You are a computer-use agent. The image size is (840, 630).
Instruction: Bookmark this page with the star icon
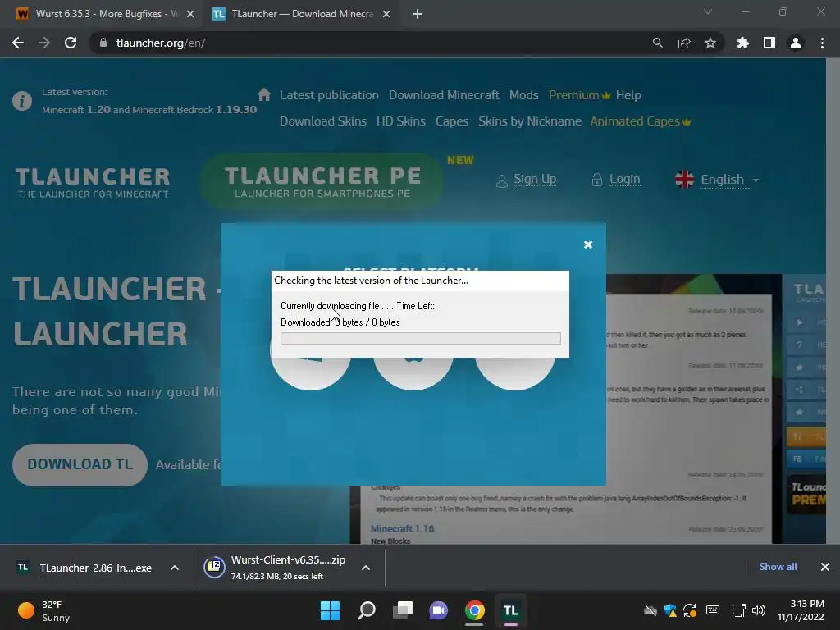coord(710,43)
